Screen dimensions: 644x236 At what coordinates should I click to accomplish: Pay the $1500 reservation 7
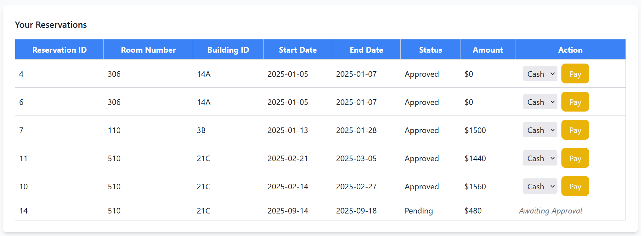[x=575, y=130]
